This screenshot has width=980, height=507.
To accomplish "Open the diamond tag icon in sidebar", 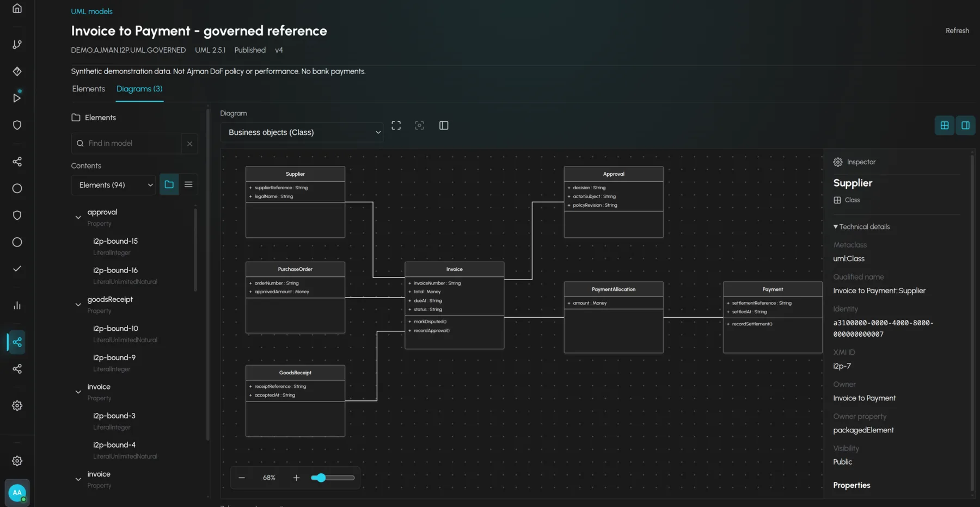I will point(17,71).
